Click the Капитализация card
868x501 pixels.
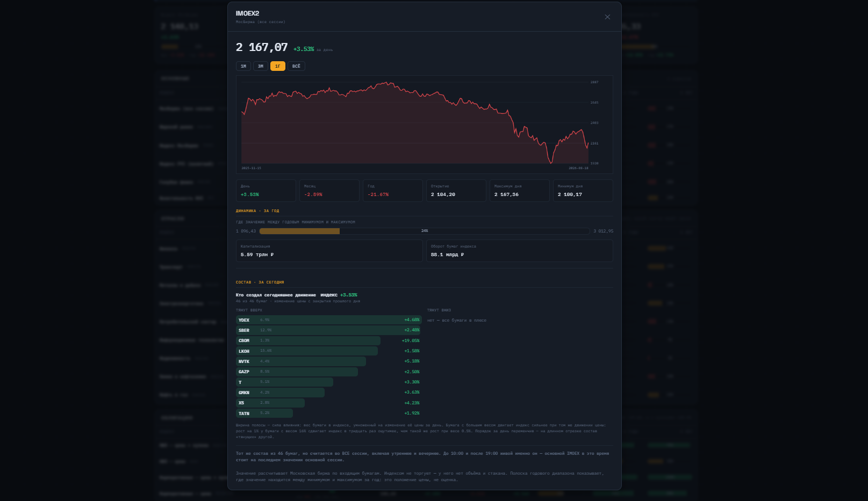pyautogui.click(x=329, y=251)
